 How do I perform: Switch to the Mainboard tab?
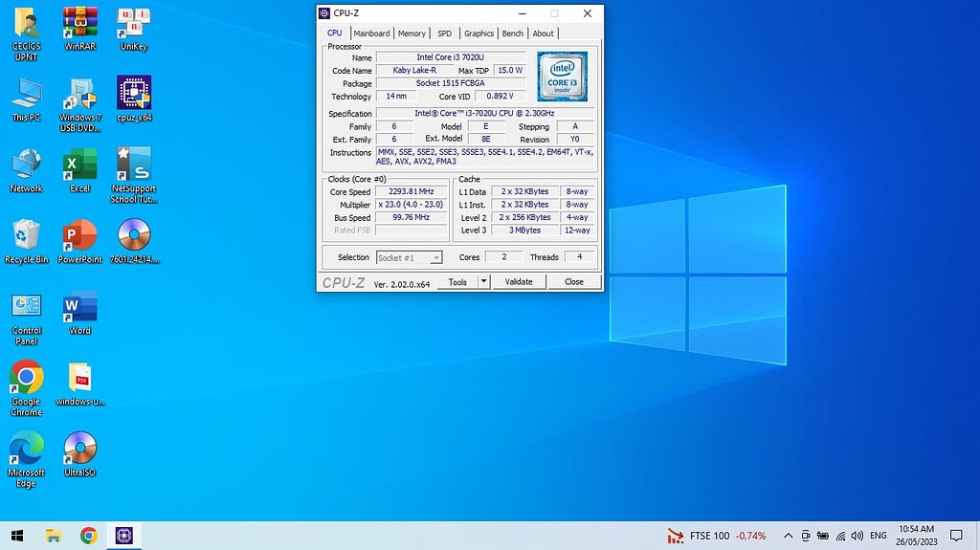click(371, 33)
